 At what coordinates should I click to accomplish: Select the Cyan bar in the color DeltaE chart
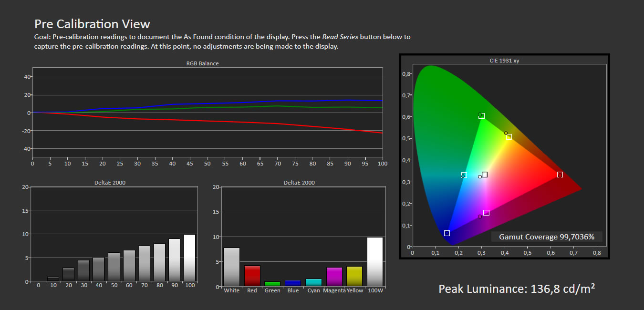pos(314,283)
